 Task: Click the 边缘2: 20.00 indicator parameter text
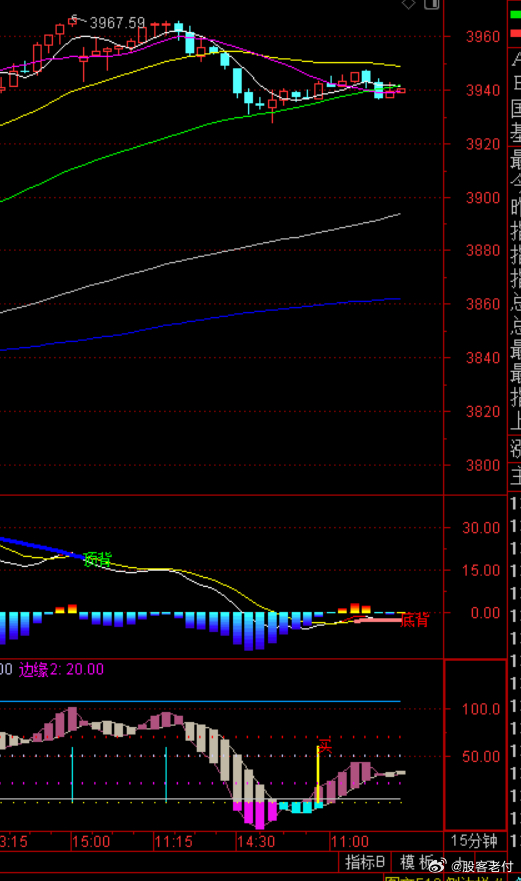tap(61, 669)
